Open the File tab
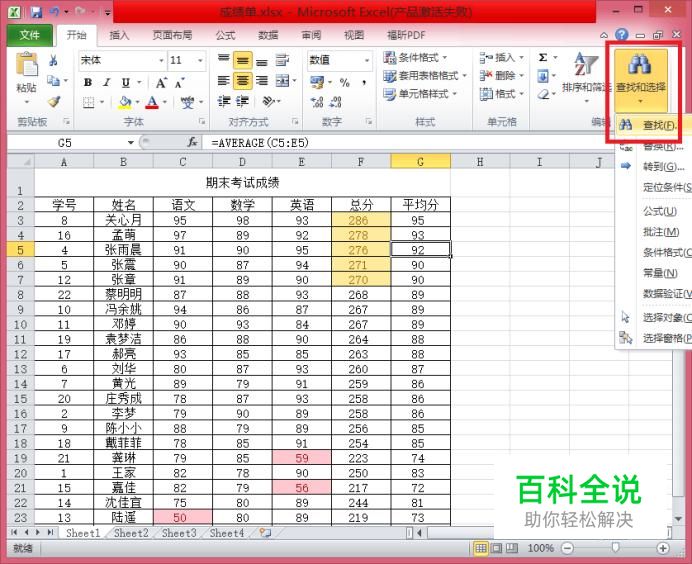 30,35
